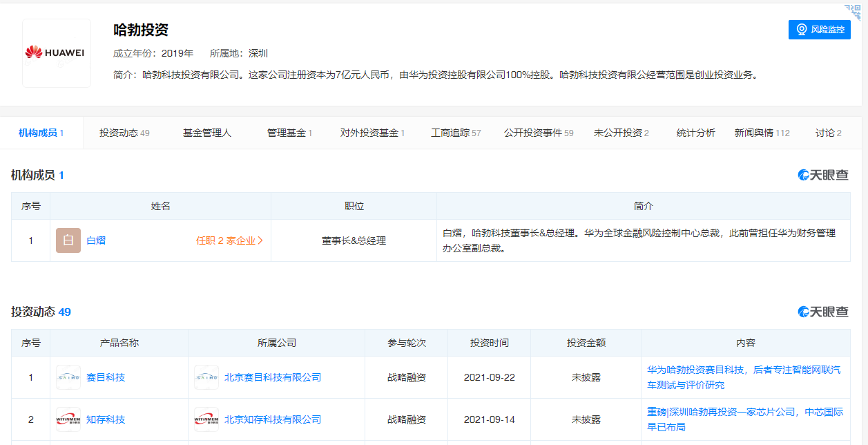Click 战略融资 in the 赛目科技 row

407,377
